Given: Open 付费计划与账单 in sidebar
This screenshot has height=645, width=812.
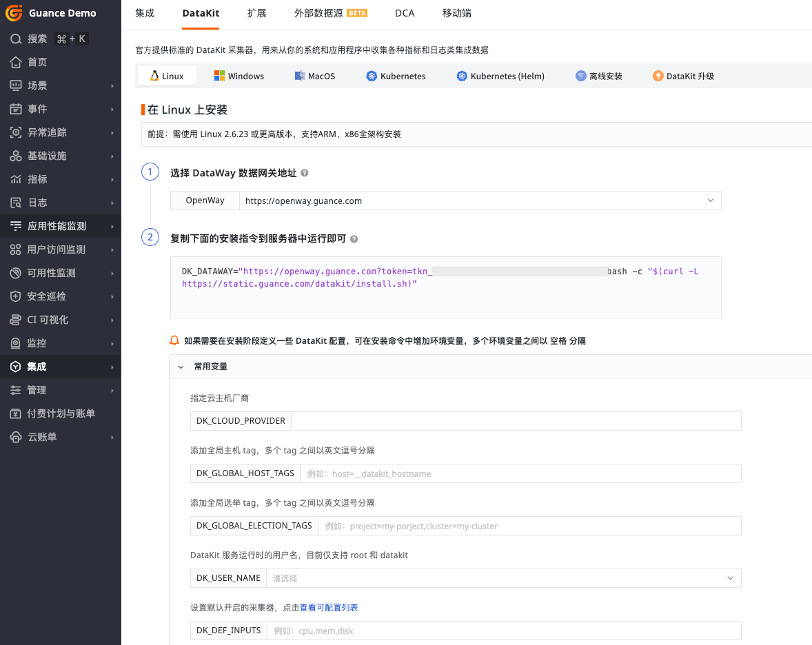Looking at the screenshot, I should (61, 413).
